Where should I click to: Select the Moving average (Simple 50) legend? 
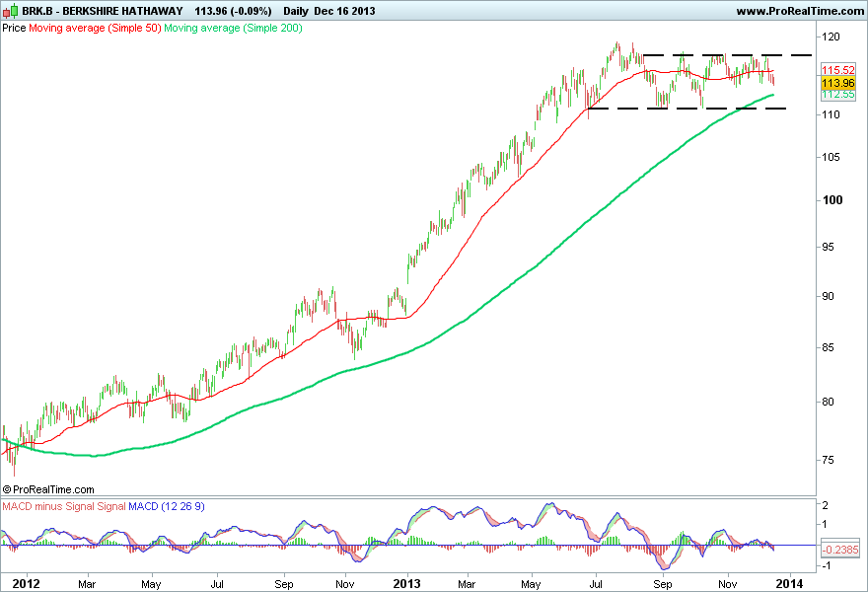(95, 28)
